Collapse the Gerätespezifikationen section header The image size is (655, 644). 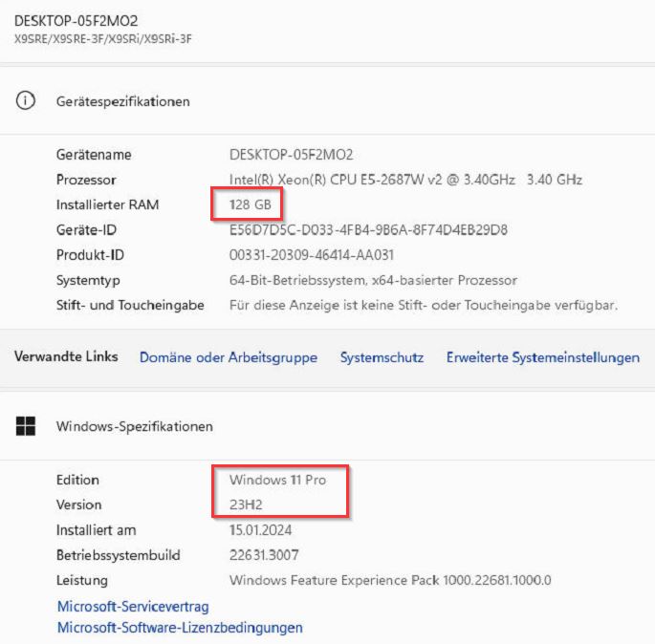(x=327, y=101)
